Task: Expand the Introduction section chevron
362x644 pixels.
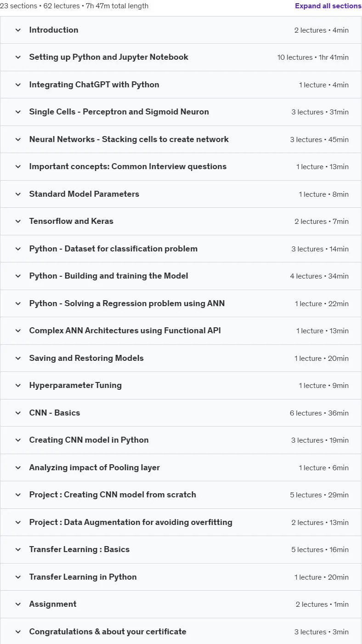Action: point(18,30)
